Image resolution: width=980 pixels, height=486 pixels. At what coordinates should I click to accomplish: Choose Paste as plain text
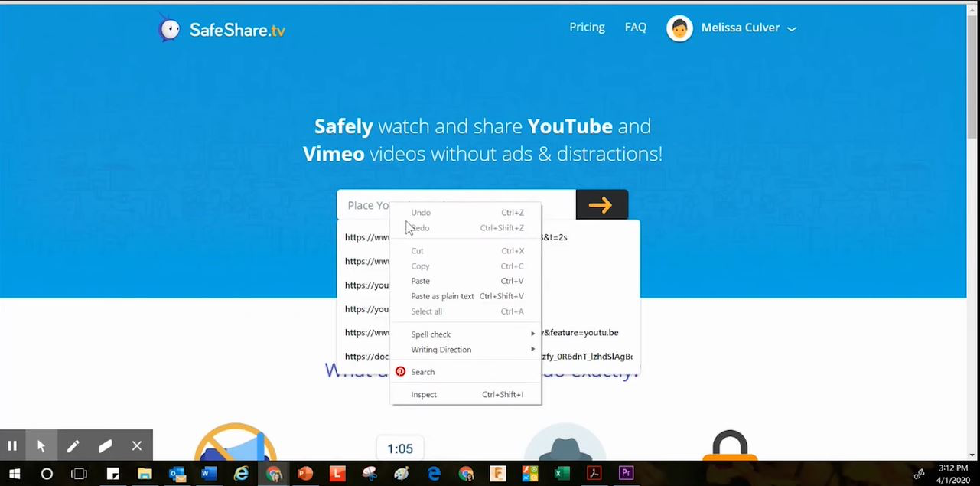(x=442, y=296)
